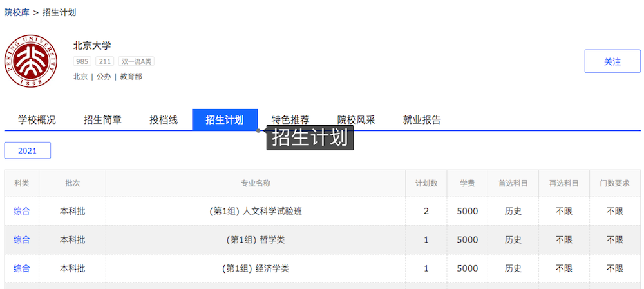Click the 985 tag badge
The image size is (644, 289).
coord(82,61)
